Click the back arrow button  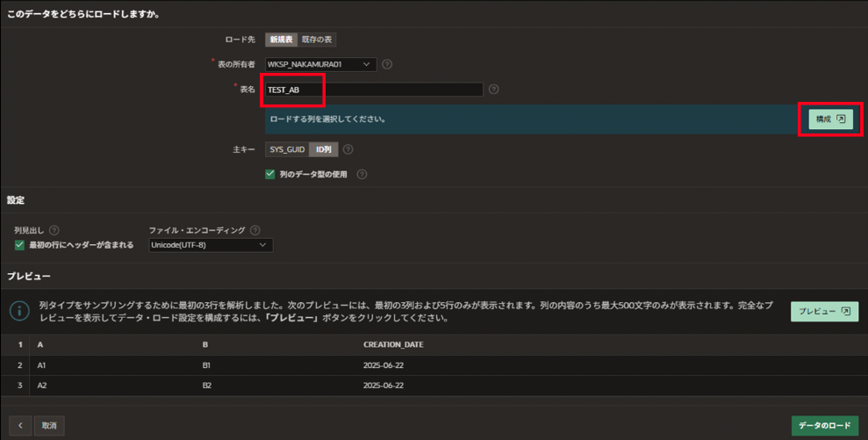20,426
